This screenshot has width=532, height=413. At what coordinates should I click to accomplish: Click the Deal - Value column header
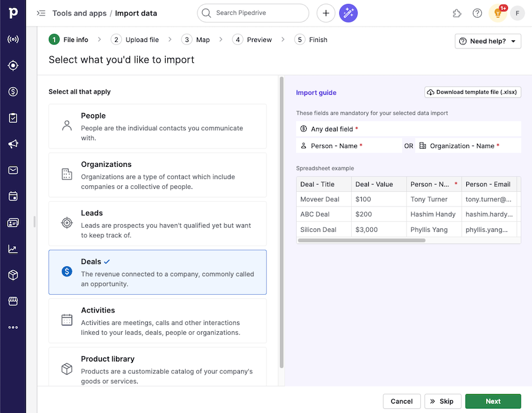click(x=379, y=184)
